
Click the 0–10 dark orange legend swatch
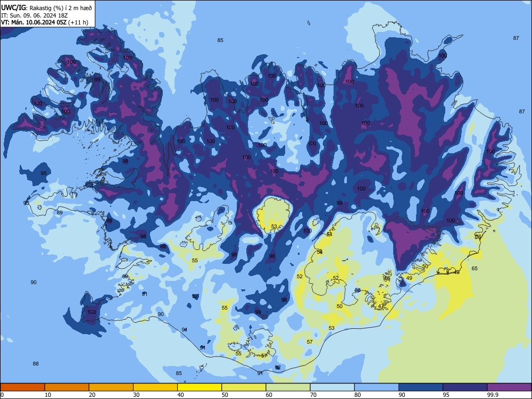point(22,387)
